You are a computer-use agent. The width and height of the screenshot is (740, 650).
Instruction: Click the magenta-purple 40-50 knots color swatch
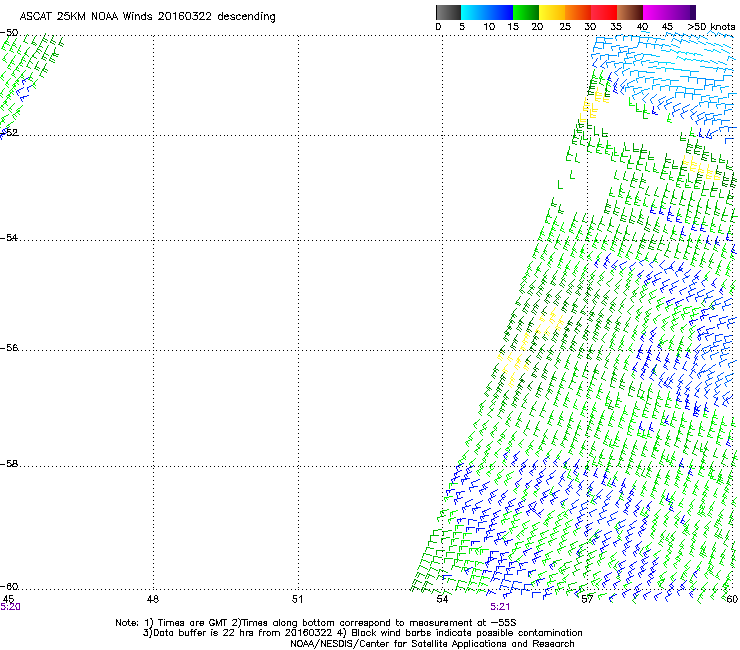pos(669,12)
